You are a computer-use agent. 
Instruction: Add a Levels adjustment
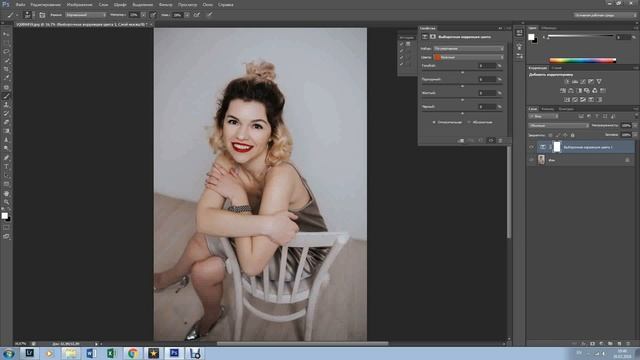(575, 82)
